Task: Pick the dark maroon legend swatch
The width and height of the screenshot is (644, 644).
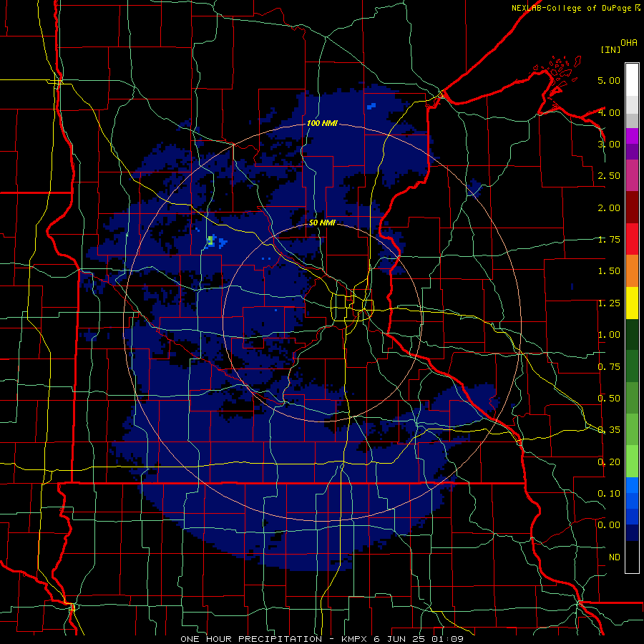Action: (632, 208)
